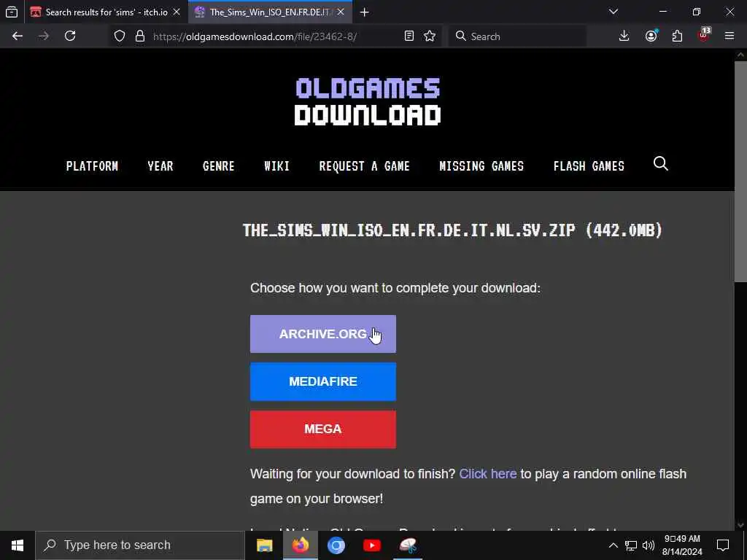Open the tracking protection shield icon
Image resolution: width=747 pixels, height=560 pixels.
120,36
